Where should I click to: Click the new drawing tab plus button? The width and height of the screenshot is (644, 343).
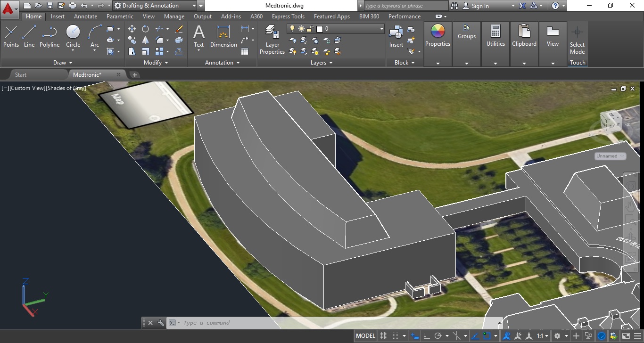click(x=134, y=74)
